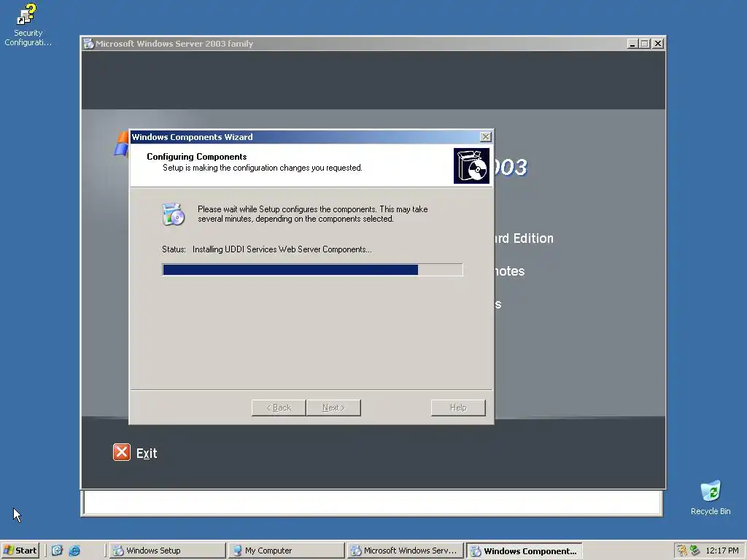Click the Back button in wizard
The width and height of the screenshot is (747, 560).
tap(279, 408)
